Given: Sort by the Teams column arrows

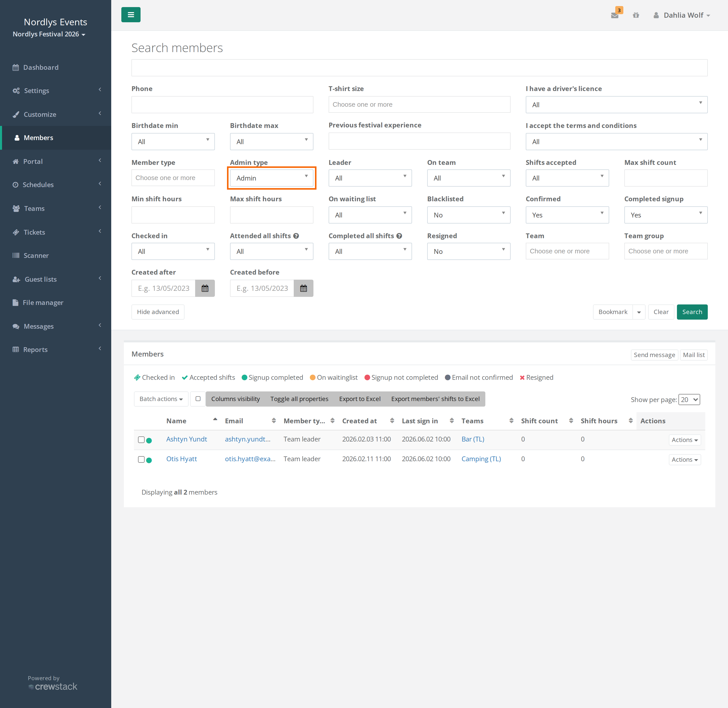Looking at the screenshot, I should pos(511,421).
